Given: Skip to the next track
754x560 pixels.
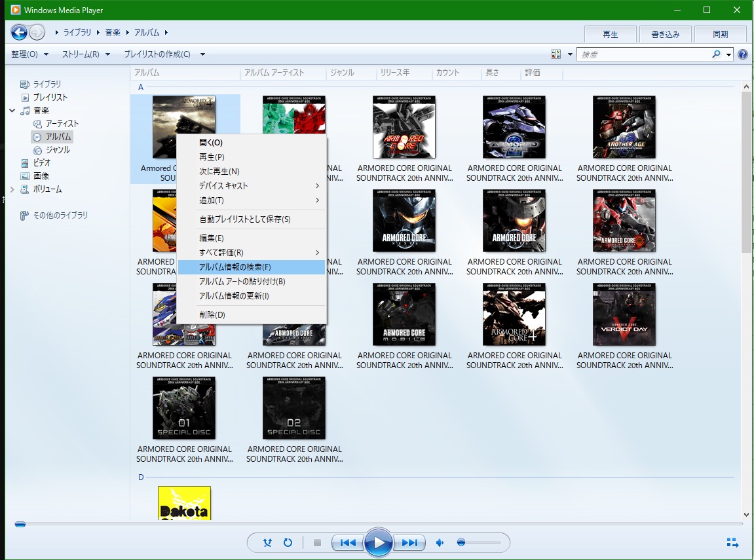Looking at the screenshot, I should click(409, 543).
